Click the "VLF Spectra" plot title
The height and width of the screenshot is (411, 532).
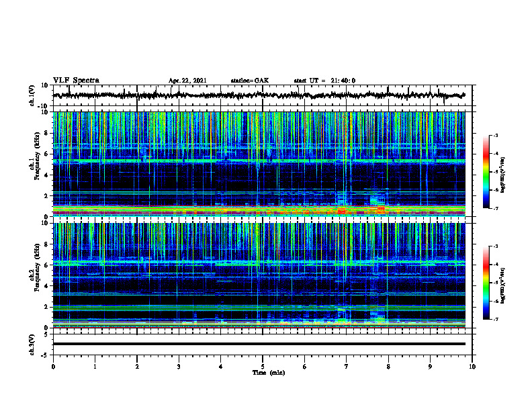[x=76, y=81]
